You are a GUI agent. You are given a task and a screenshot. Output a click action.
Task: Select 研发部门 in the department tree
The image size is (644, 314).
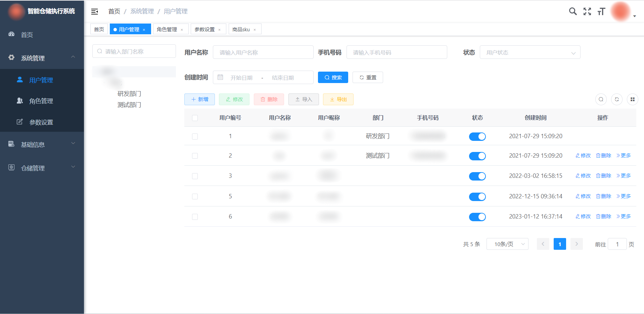pyautogui.click(x=129, y=93)
